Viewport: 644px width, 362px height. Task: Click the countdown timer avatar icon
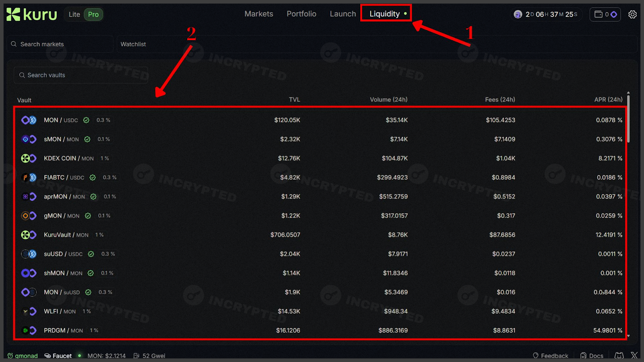(x=518, y=14)
